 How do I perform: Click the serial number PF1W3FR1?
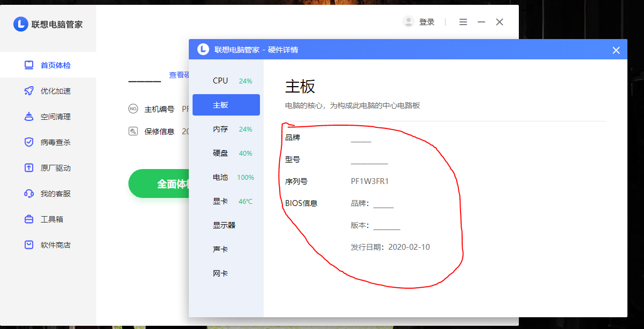point(370,181)
